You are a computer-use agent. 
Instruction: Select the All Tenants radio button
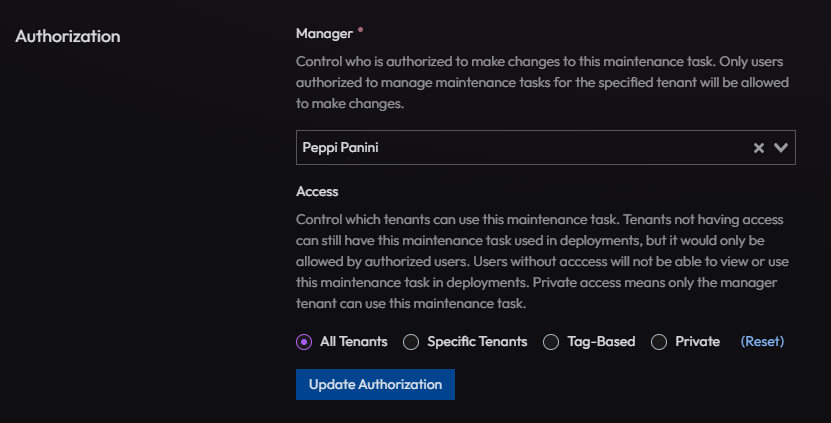click(x=304, y=342)
